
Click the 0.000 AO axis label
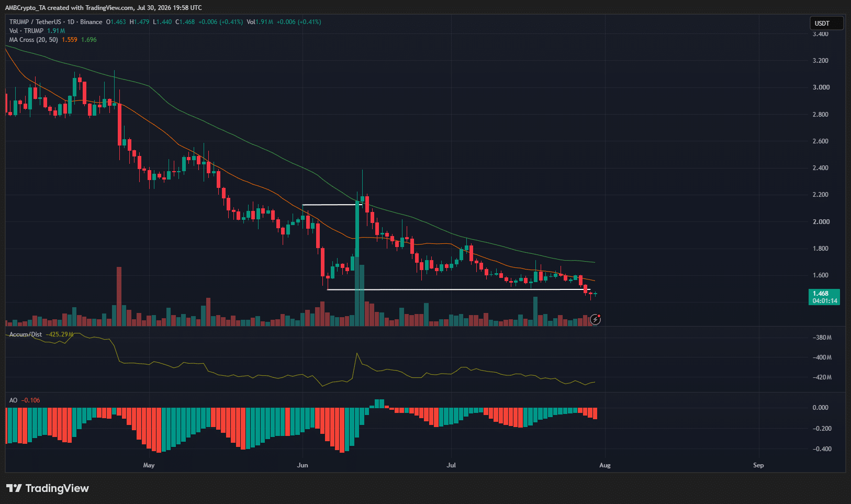tap(821, 408)
